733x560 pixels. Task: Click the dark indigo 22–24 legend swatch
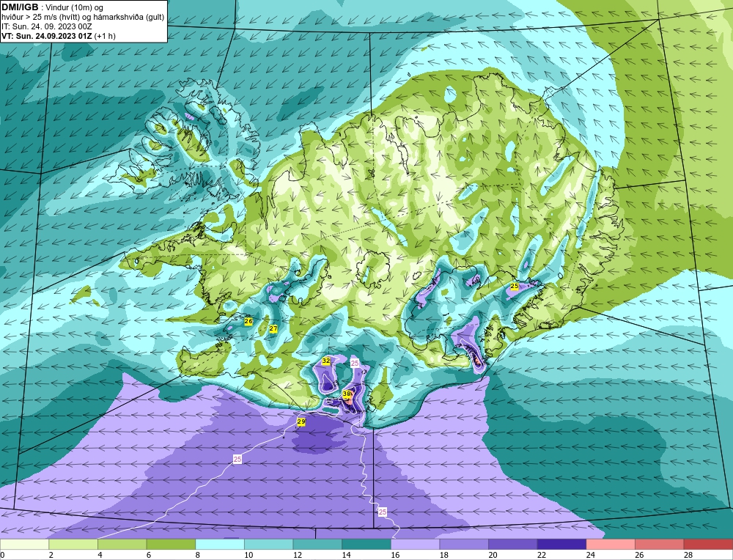pyautogui.click(x=562, y=545)
